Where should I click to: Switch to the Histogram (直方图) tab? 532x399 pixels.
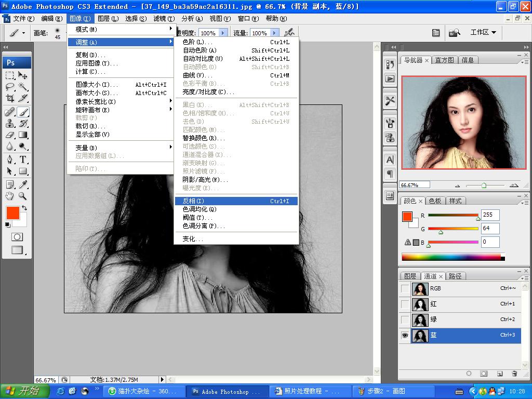click(445, 60)
